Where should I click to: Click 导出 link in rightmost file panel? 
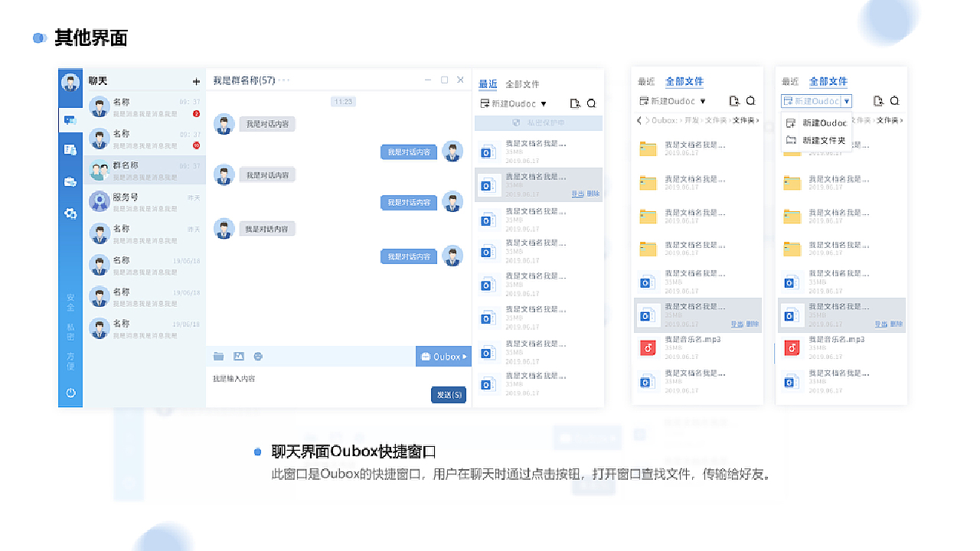pyautogui.click(x=881, y=324)
